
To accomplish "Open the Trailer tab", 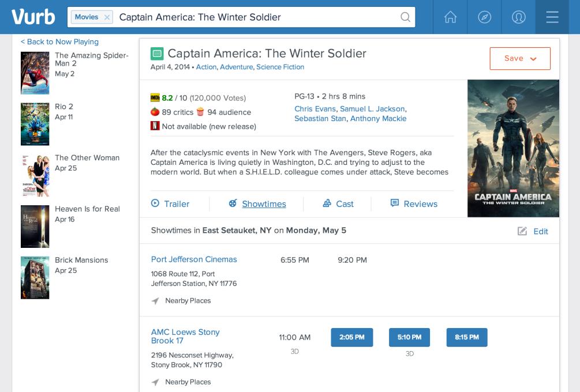I will coord(170,203).
